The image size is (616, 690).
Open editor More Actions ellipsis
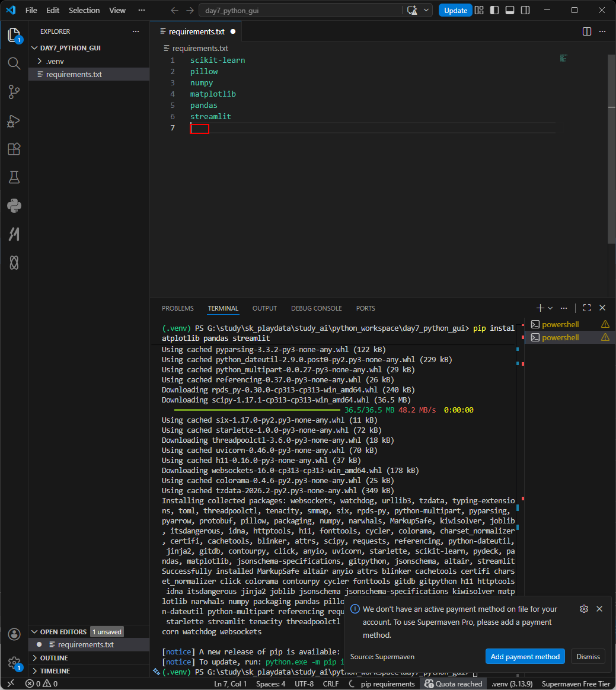(602, 31)
